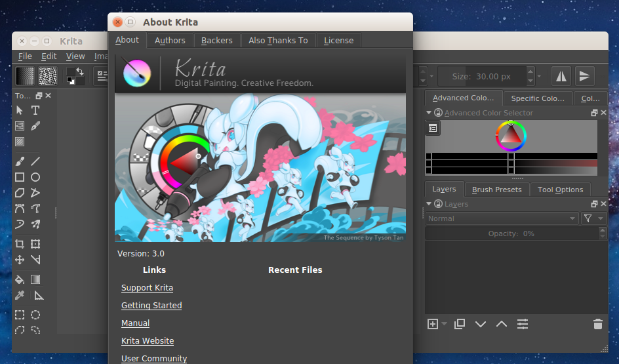Open add-layer dropdown arrow beside plus
The height and width of the screenshot is (364, 619).
tap(445, 324)
